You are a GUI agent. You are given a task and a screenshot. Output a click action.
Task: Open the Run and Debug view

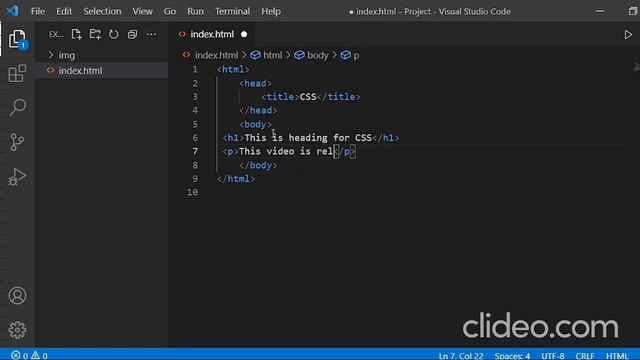(x=17, y=176)
